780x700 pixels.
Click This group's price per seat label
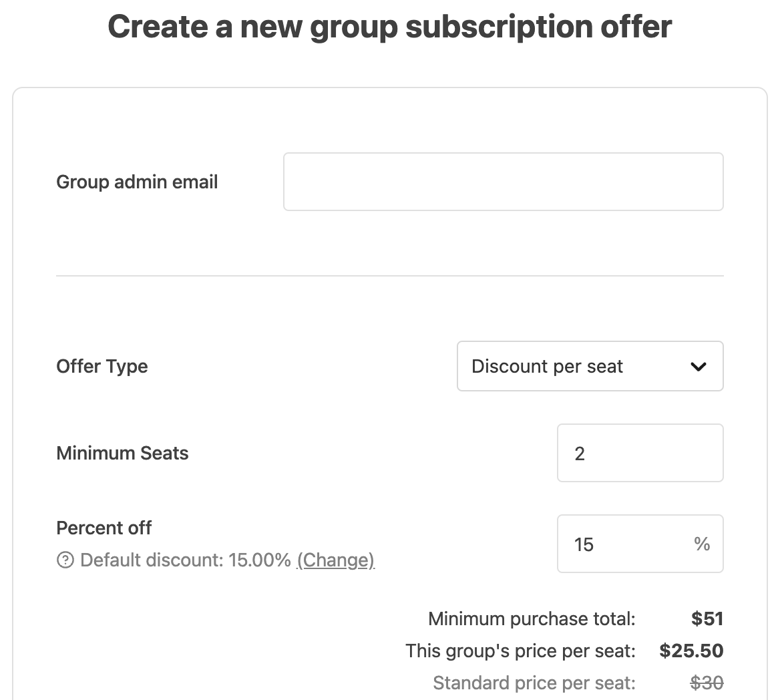tap(520, 651)
